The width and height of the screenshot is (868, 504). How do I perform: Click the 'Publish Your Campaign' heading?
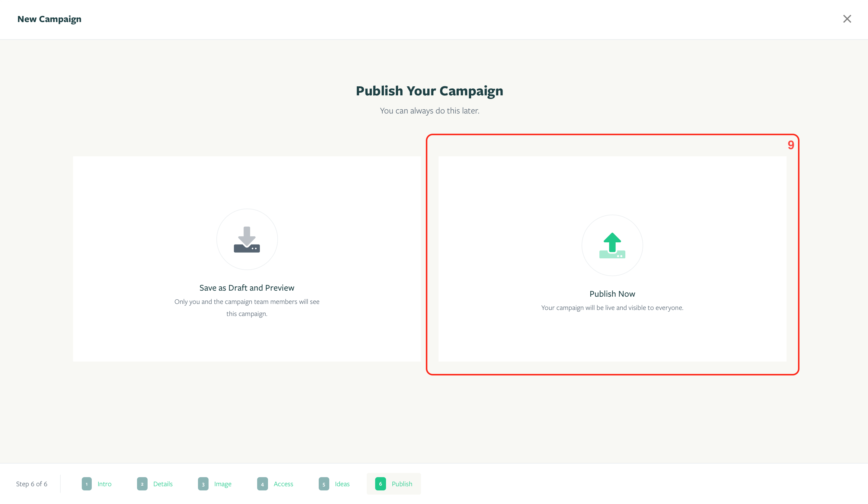429,91
